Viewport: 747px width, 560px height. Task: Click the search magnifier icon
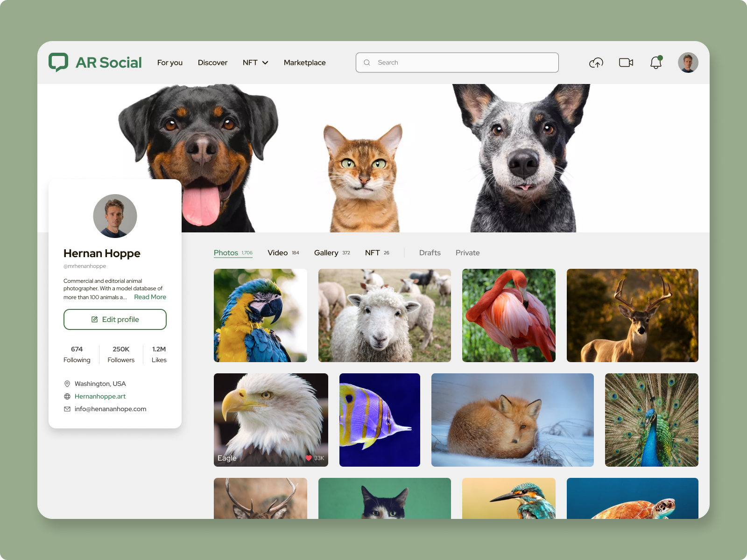click(x=367, y=62)
